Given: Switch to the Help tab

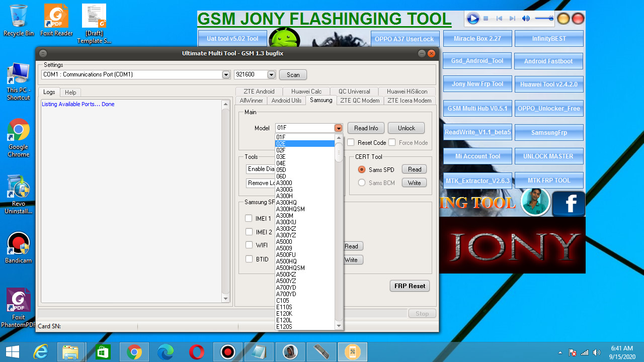Looking at the screenshot, I should [70, 92].
